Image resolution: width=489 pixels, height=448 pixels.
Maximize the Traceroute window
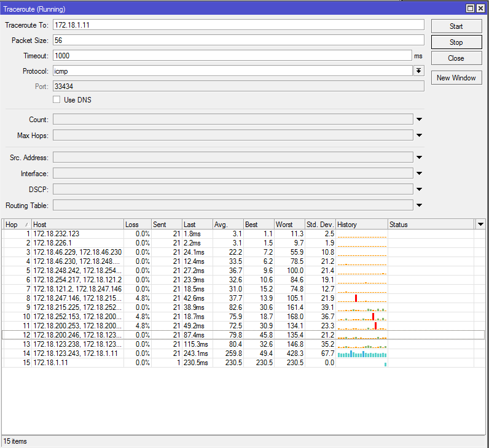coord(471,9)
